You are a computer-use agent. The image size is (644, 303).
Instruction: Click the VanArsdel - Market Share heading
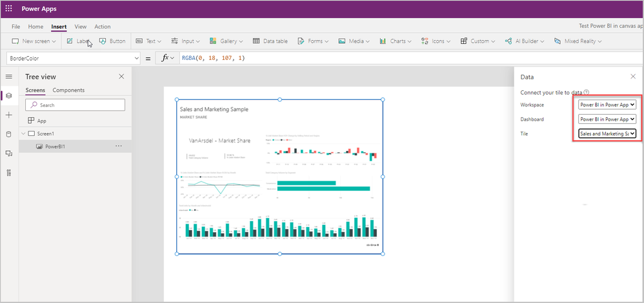coord(220,141)
